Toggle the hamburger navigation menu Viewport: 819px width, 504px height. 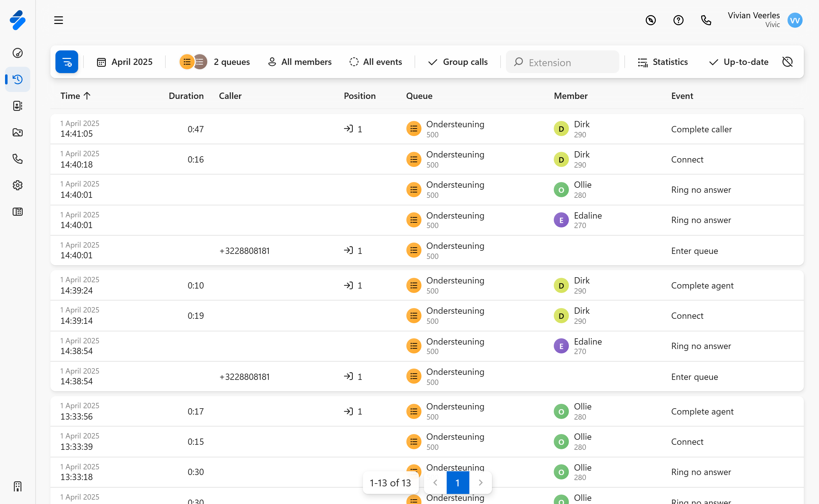[x=59, y=20]
